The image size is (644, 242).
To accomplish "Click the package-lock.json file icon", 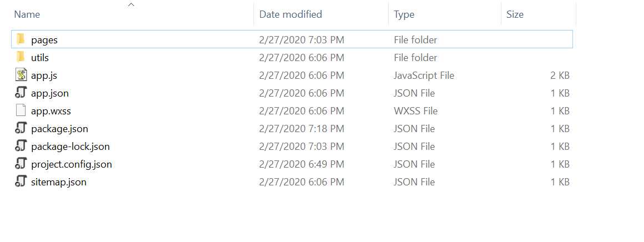I will [x=21, y=146].
